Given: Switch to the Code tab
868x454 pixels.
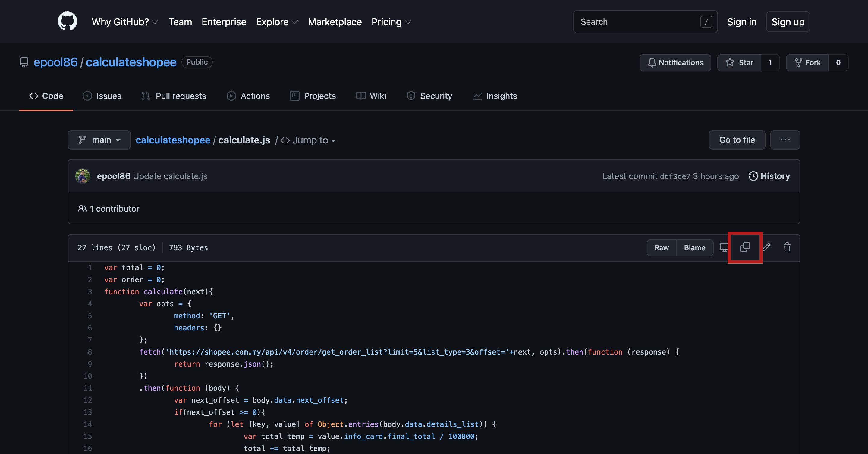Looking at the screenshot, I should pyautogui.click(x=46, y=96).
